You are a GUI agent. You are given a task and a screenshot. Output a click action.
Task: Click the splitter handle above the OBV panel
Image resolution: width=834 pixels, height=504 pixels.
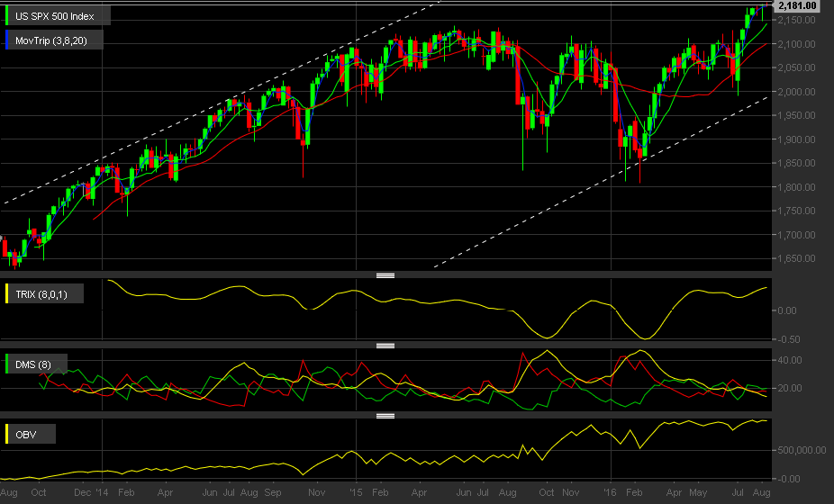click(x=385, y=416)
